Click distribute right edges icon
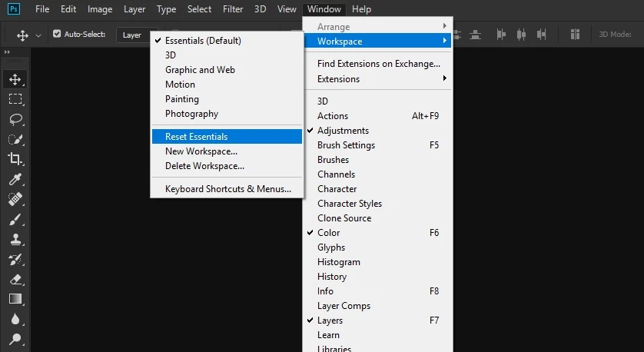The height and width of the screenshot is (352, 644). (541, 35)
